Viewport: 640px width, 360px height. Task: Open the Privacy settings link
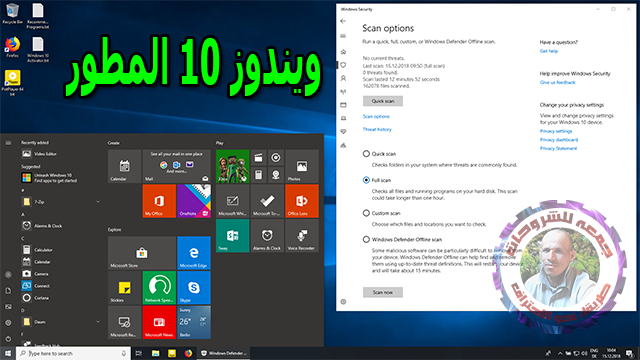click(x=556, y=131)
